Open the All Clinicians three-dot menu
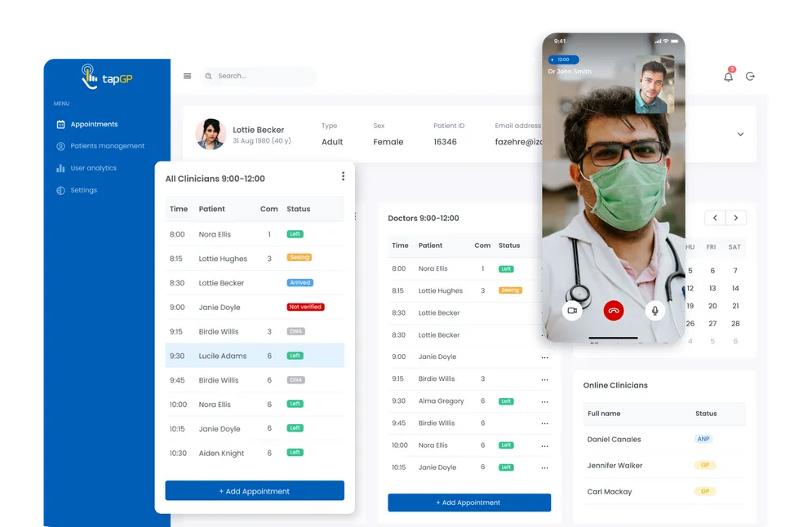The image size is (812, 527). (343, 176)
